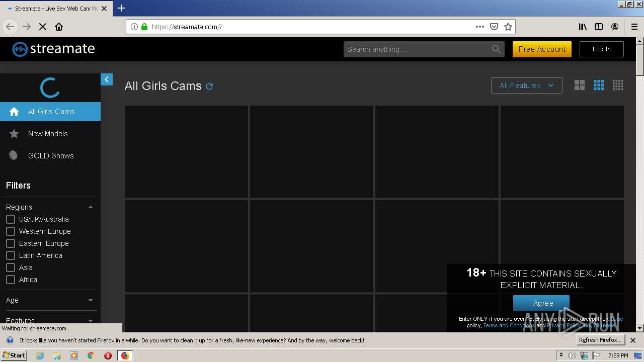Open Opera from the taskbar
This screenshot has width=644, height=362.
click(x=108, y=355)
